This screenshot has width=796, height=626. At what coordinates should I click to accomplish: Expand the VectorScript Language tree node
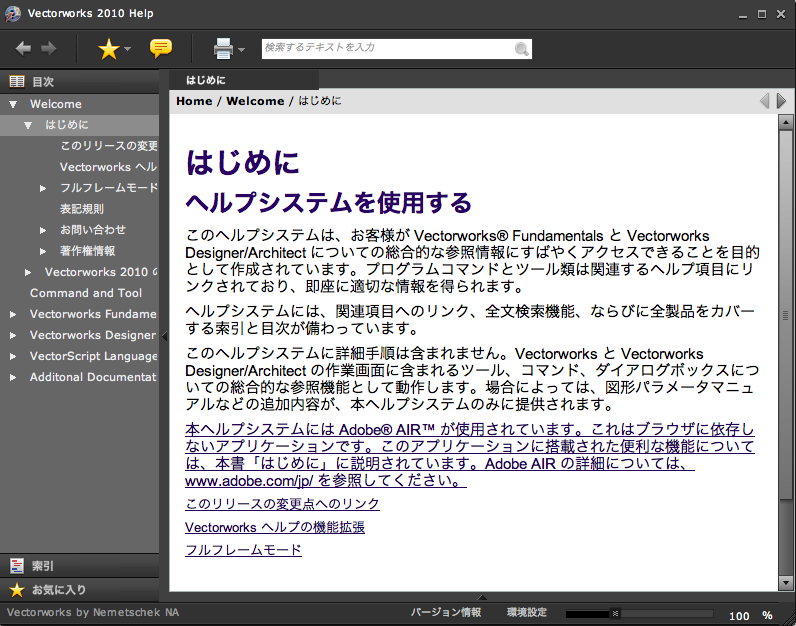[13, 356]
